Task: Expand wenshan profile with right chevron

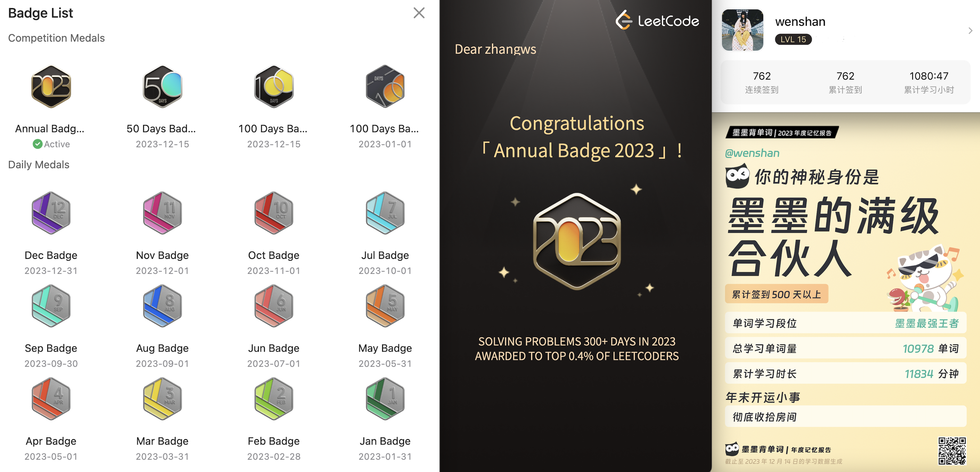Action: (970, 30)
